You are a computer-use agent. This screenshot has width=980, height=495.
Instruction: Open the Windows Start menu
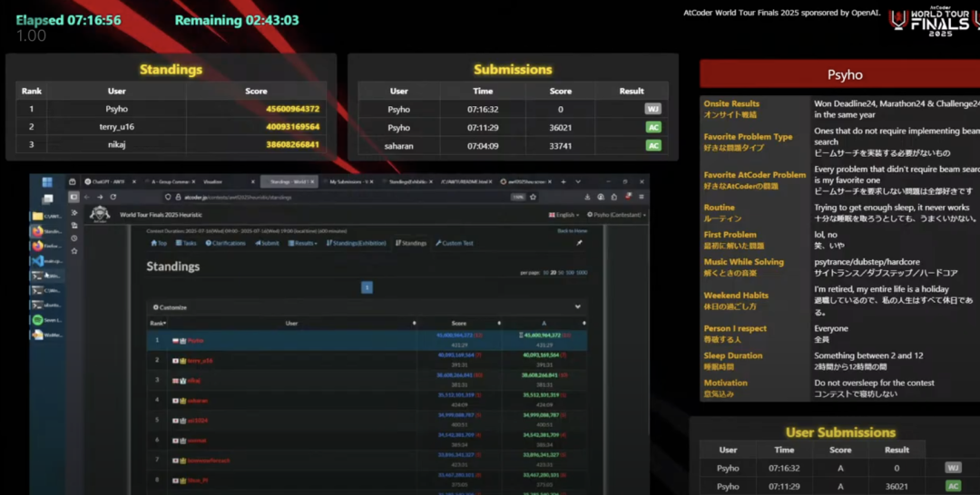click(x=47, y=182)
